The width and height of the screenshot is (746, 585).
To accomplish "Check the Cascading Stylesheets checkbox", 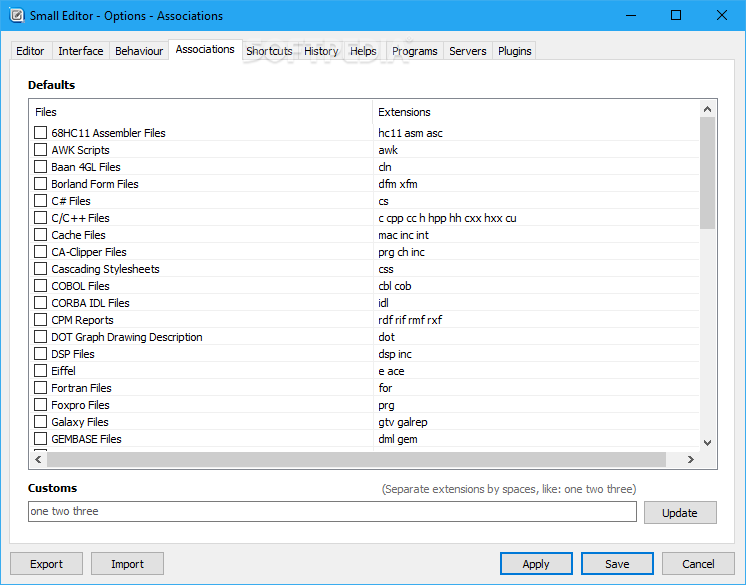I will tap(40, 269).
